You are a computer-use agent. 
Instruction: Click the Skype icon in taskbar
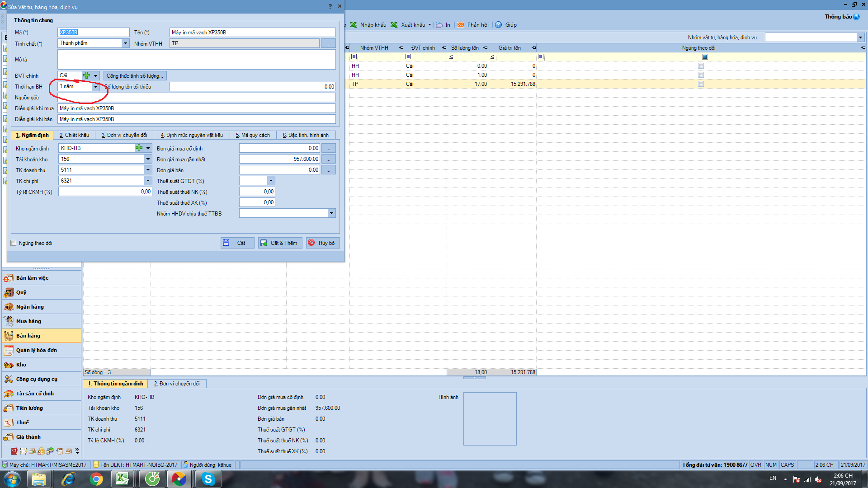pyautogui.click(x=208, y=479)
